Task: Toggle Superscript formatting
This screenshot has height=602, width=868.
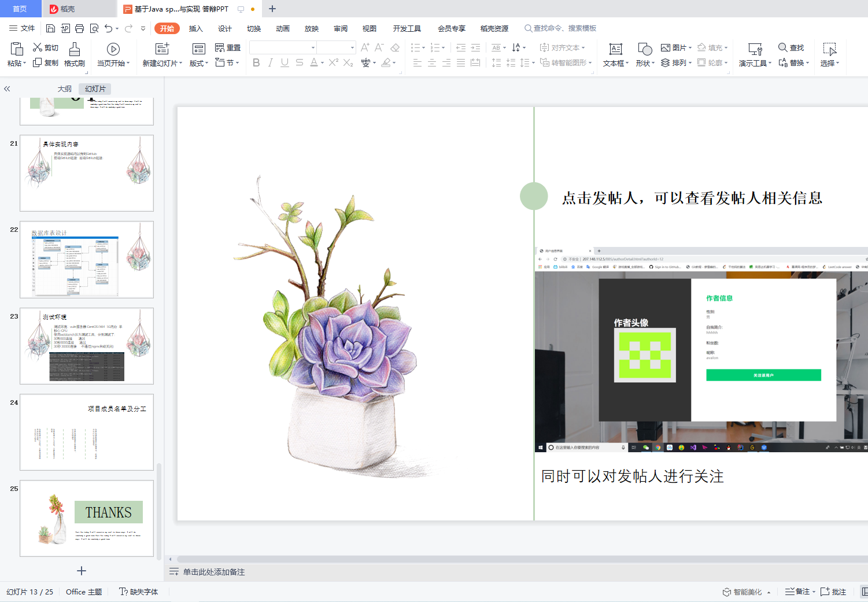Action: pyautogui.click(x=334, y=62)
